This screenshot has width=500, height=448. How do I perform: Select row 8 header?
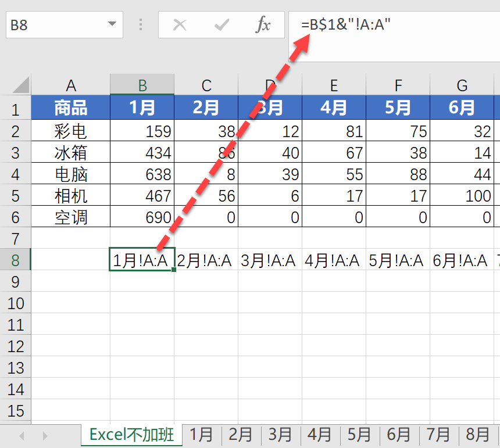coord(15,260)
